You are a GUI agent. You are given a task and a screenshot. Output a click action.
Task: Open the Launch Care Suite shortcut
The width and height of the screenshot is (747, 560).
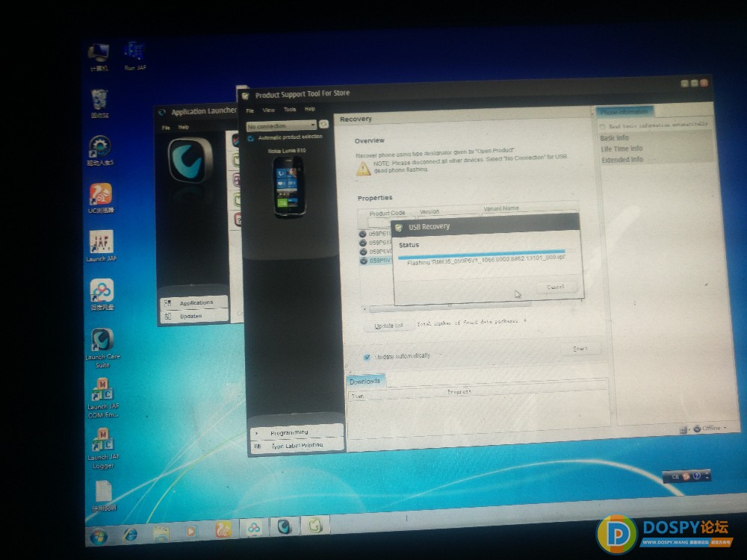[102, 348]
